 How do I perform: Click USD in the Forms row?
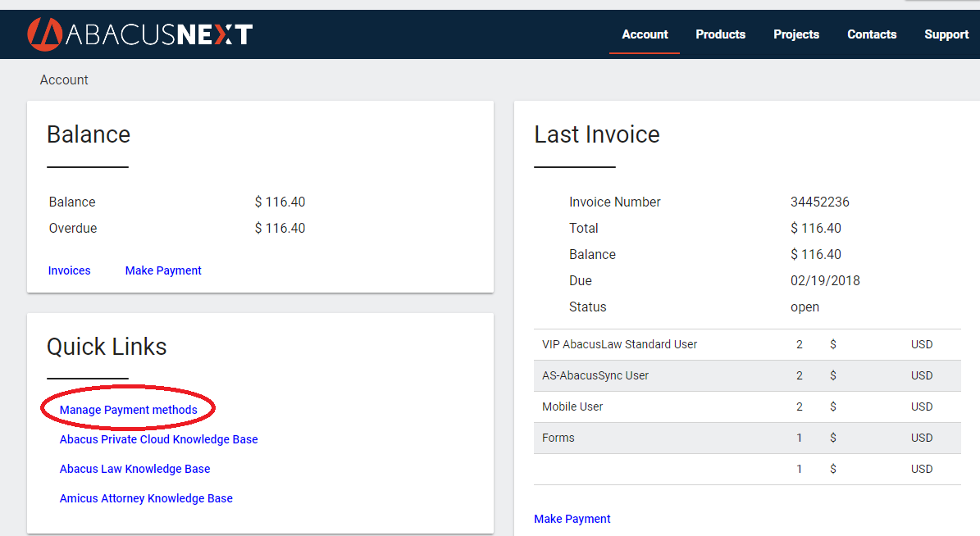pos(921,438)
